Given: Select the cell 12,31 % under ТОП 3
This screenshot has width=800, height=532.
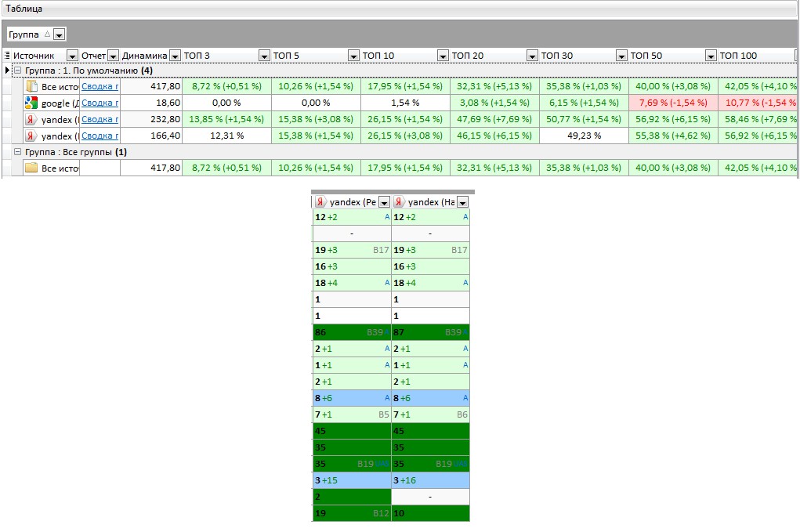Looking at the screenshot, I should (226, 136).
